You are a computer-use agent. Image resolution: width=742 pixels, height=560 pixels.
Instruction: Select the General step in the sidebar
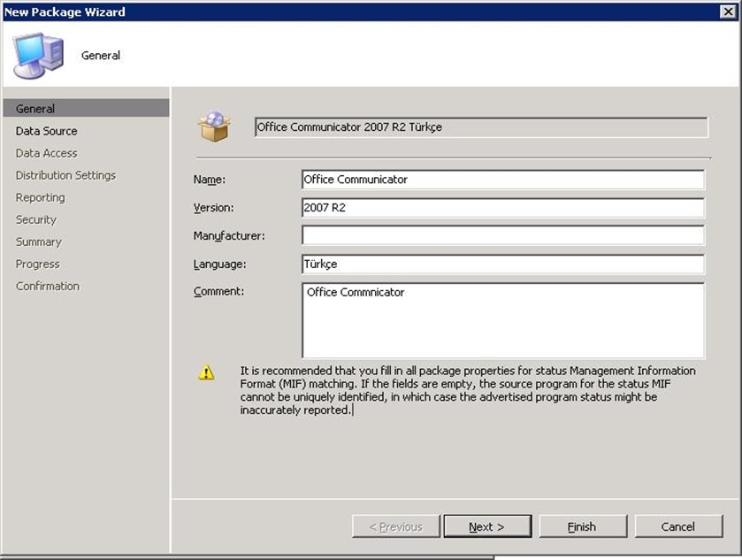click(35, 109)
